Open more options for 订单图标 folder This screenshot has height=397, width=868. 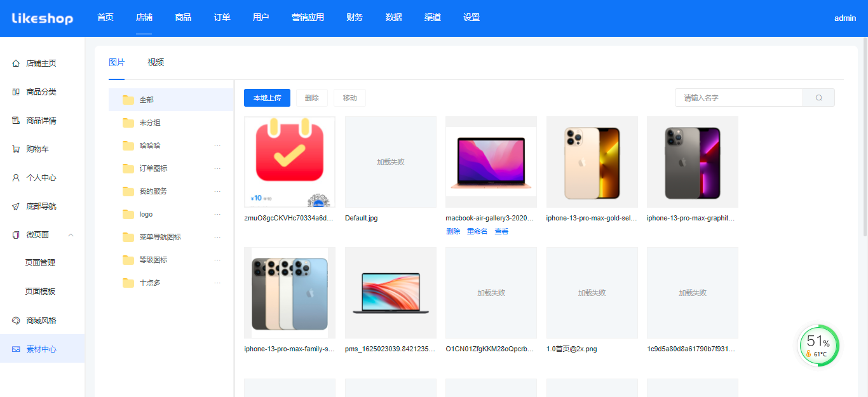(x=217, y=168)
